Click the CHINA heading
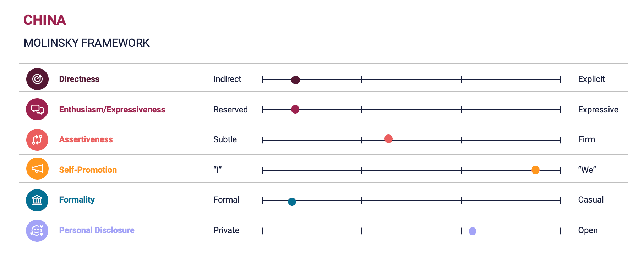The width and height of the screenshot is (644, 264). click(45, 20)
